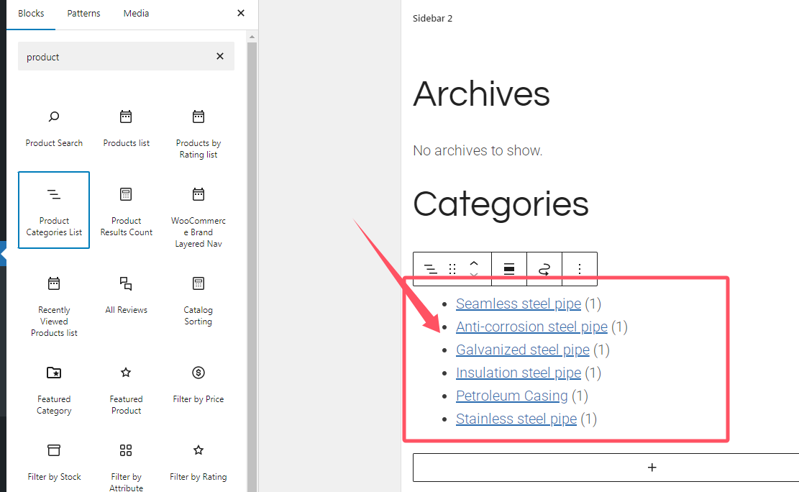Screen dimensions: 799x492
Task: Open the Insulation steel pipe link
Action: click(518, 373)
